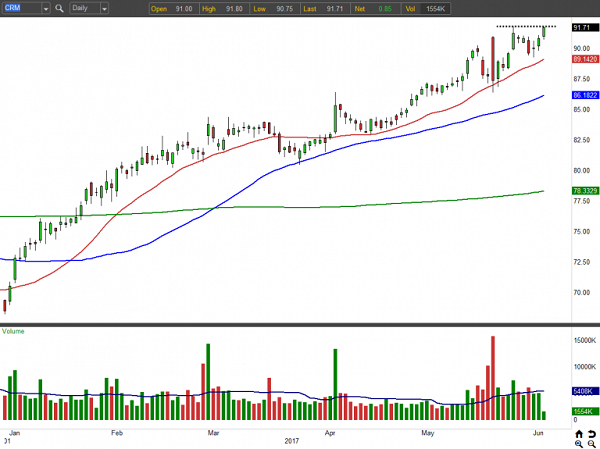Click the Volume panel title
Screen dimensions: 600x449
click(13, 330)
